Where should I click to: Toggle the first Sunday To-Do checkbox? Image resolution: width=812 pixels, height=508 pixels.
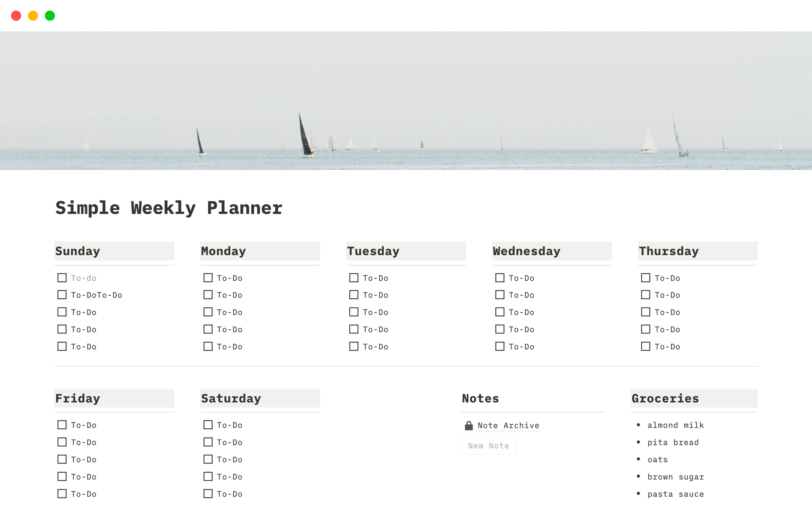(x=63, y=277)
